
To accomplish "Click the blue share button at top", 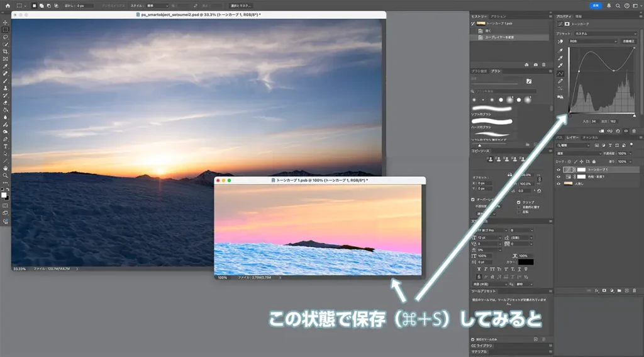I will pos(596,6).
